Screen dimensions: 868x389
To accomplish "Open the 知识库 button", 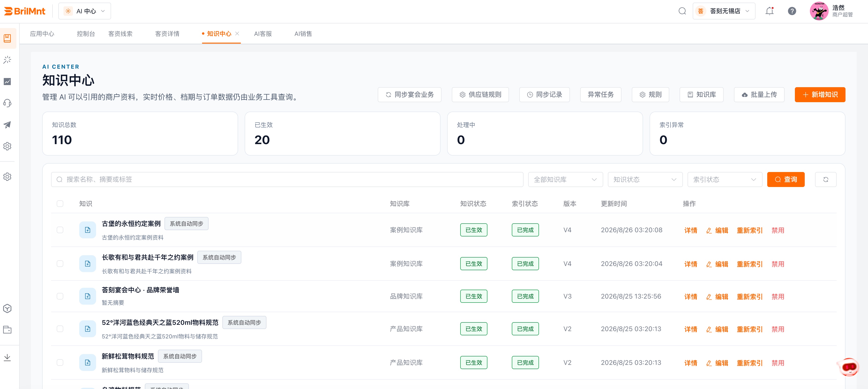I will (702, 95).
